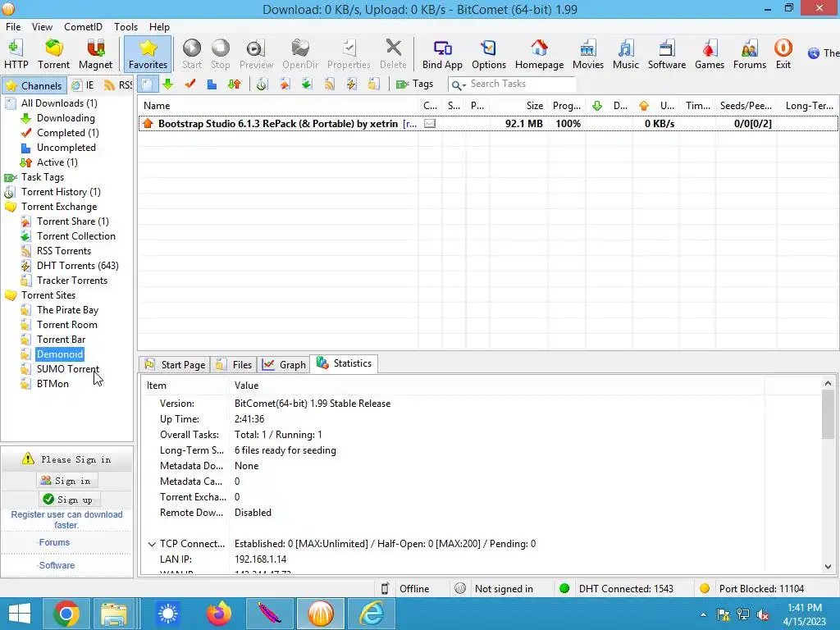Click the Homepage toolbar icon
Screen dimensions: 840x630
[540, 54]
